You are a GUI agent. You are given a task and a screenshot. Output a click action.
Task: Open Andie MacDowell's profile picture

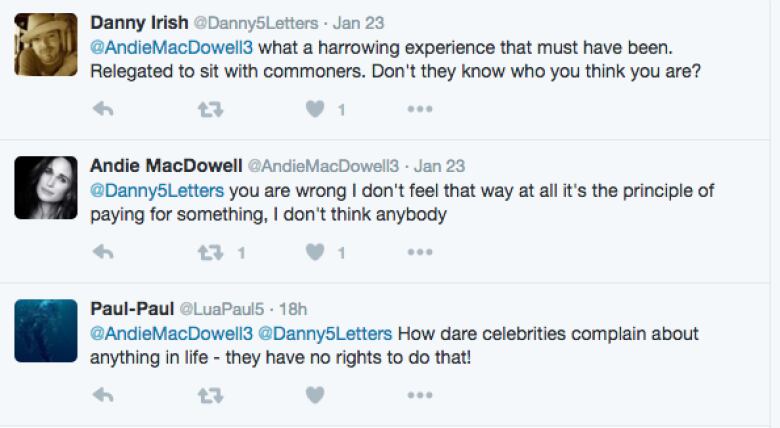tap(46, 188)
